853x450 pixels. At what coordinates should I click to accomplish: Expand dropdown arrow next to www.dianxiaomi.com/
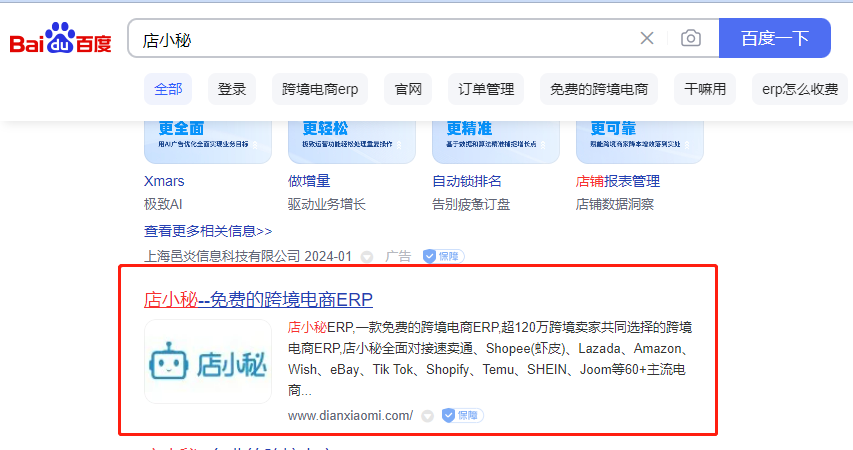click(428, 416)
